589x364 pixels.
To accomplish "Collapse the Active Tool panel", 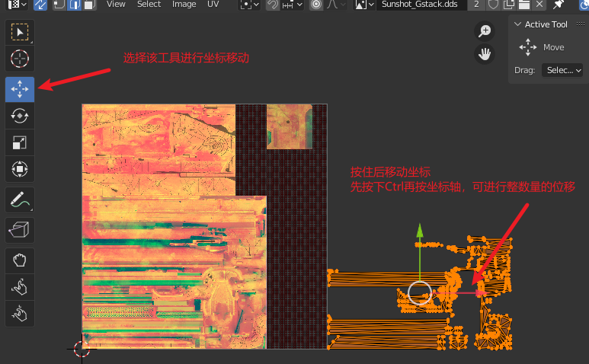I will (x=518, y=24).
